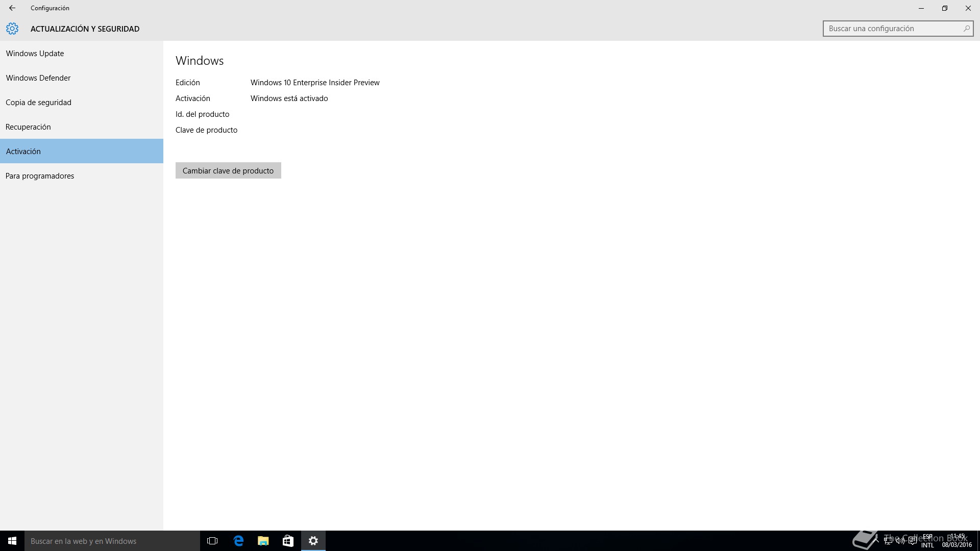The image size is (980, 551).
Task: Click the taskbar 'Buscar en la web y en Windows' box
Action: (x=112, y=541)
